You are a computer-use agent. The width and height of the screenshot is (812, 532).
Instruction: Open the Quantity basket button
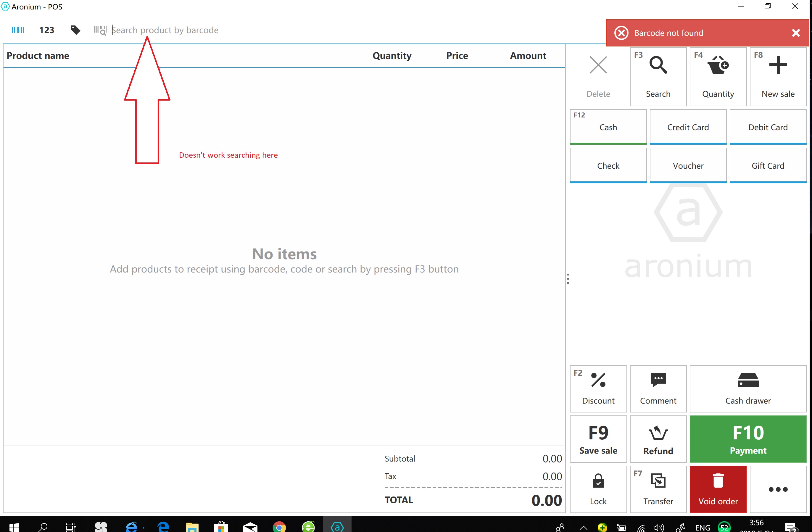(718, 76)
